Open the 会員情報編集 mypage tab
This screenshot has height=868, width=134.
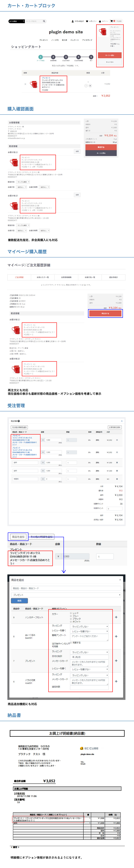[x=66, y=277]
